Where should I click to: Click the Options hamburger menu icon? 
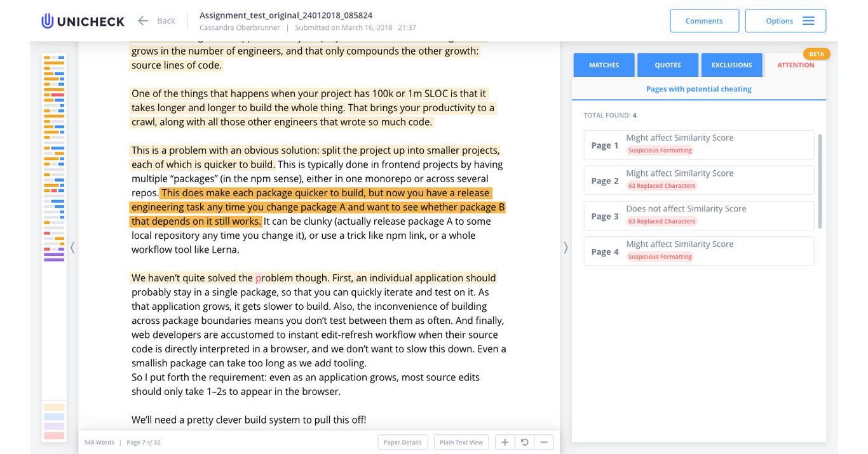(808, 21)
